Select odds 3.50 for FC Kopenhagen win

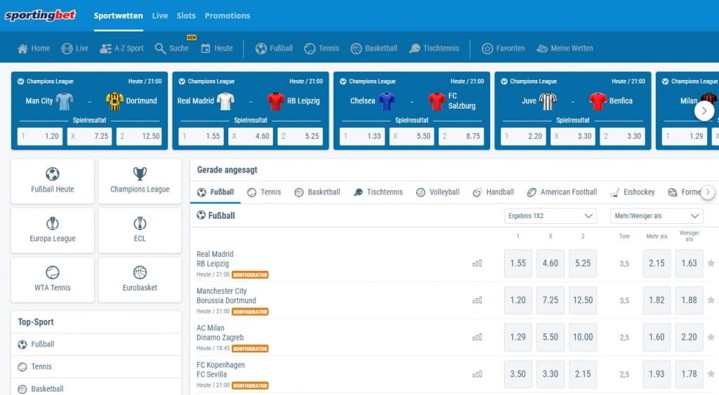click(518, 374)
